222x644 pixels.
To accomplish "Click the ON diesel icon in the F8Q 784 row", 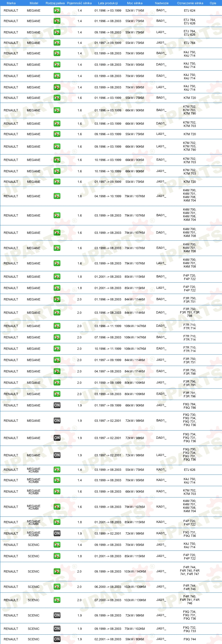I will pyautogui.click(x=57, y=405).
